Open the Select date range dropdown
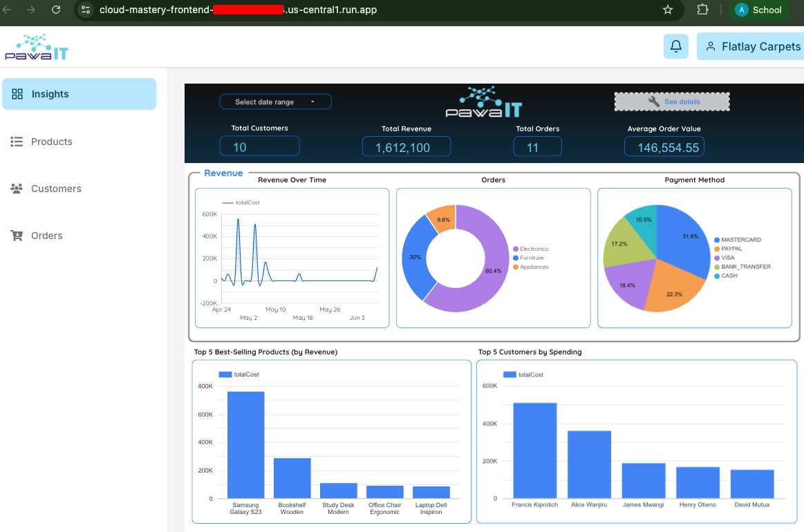This screenshot has width=804, height=532. [275, 101]
